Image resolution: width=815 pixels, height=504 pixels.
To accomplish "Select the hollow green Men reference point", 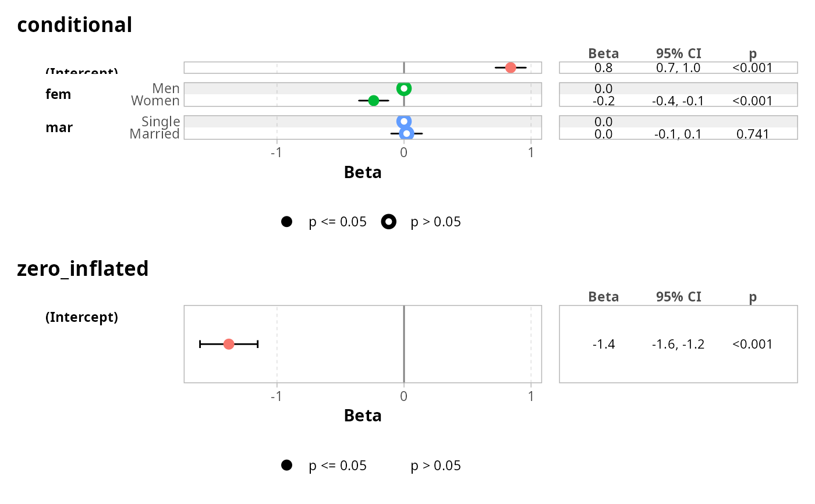I will pyautogui.click(x=404, y=88).
